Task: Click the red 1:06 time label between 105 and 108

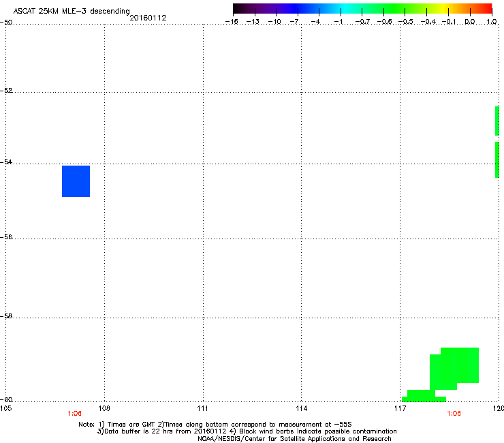Action: click(x=74, y=414)
